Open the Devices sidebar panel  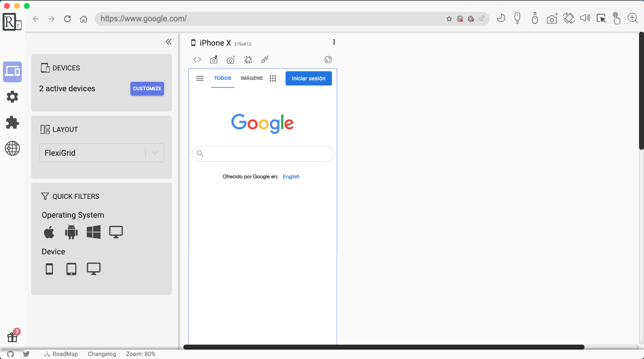pyautogui.click(x=12, y=72)
